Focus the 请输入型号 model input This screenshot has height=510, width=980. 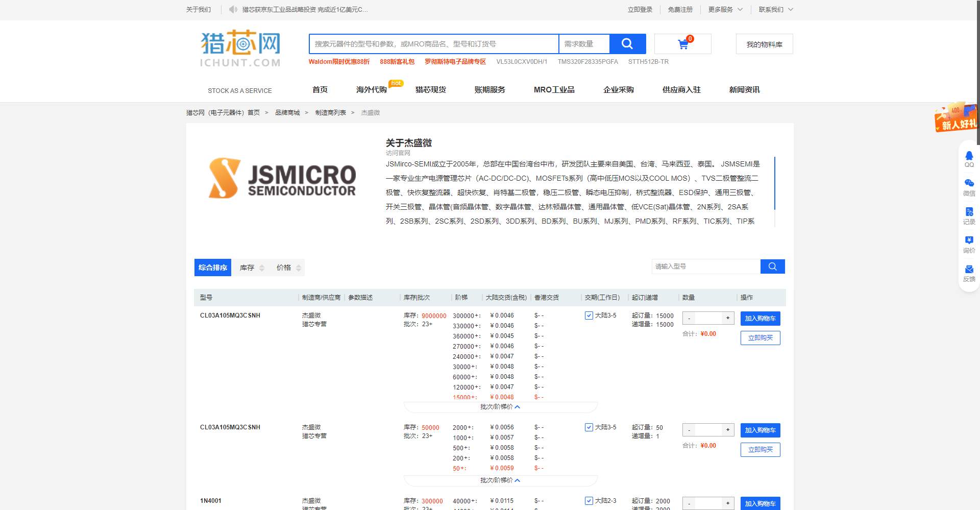[706, 266]
